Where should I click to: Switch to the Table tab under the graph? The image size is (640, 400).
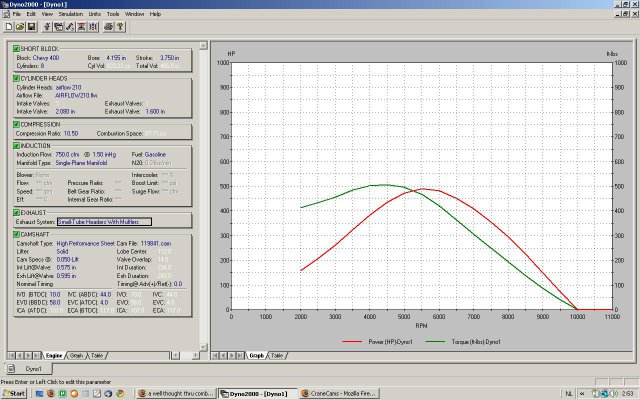279,355
